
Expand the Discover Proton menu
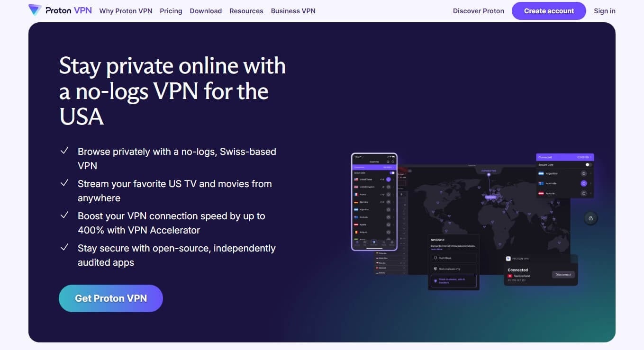click(479, 11)
